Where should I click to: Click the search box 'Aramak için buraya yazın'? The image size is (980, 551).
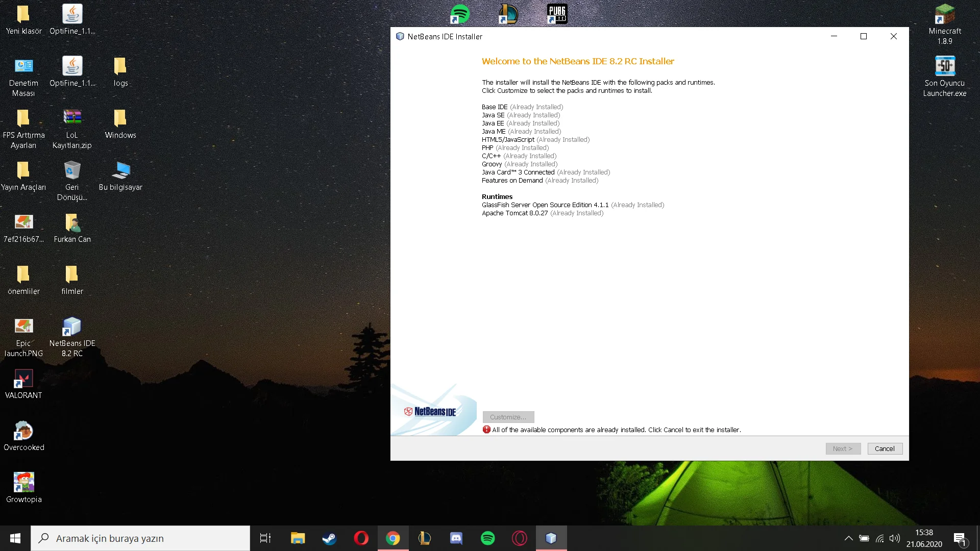click(x=140, y=538)
